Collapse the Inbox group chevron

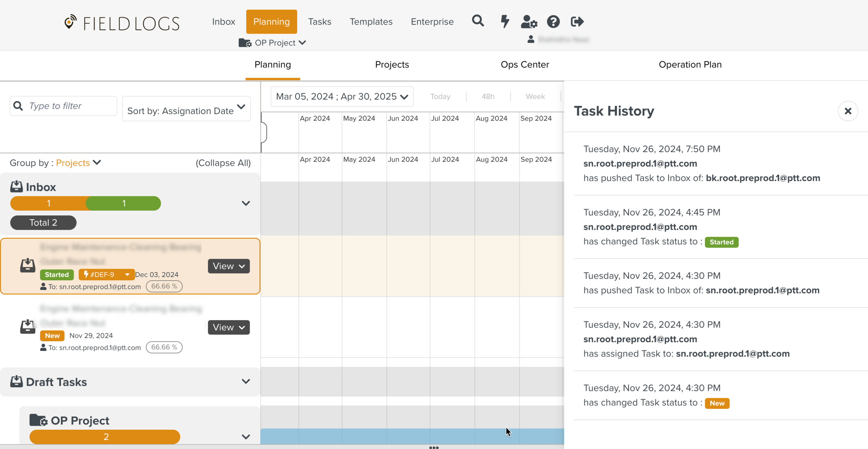click(246, 203)
